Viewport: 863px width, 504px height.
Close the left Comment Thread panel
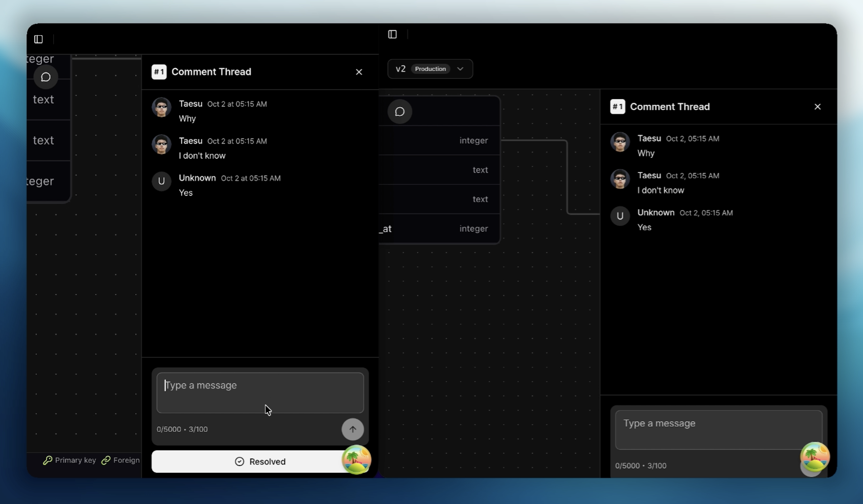click(x=359, y=72)
